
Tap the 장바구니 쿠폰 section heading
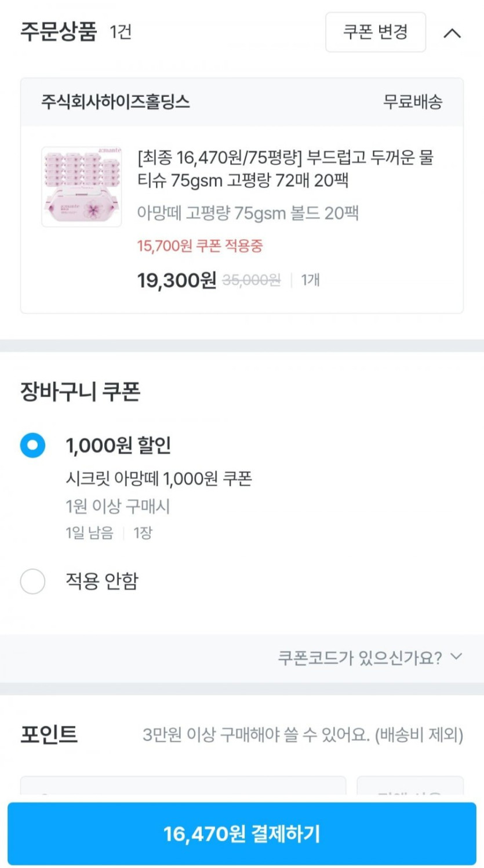coord(81,392)
